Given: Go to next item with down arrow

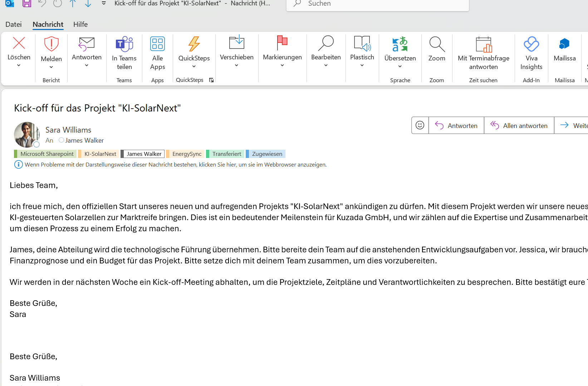Looking at the screenshot, I should [88, 4].
